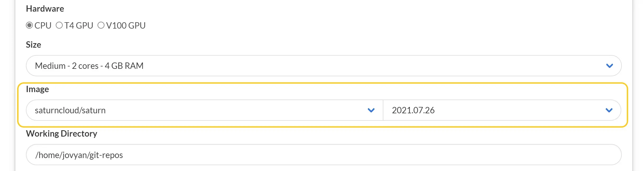Click the chevron icon in Size field
Viewport: 644px width, 171px height.
(x=609, y=66)
